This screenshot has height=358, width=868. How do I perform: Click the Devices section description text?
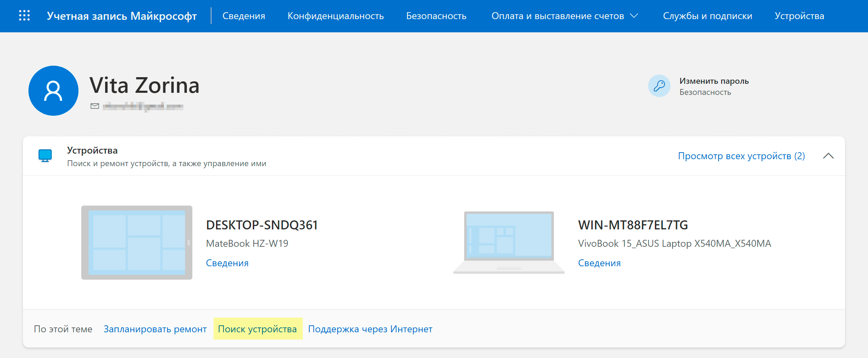tap(167, 163)
